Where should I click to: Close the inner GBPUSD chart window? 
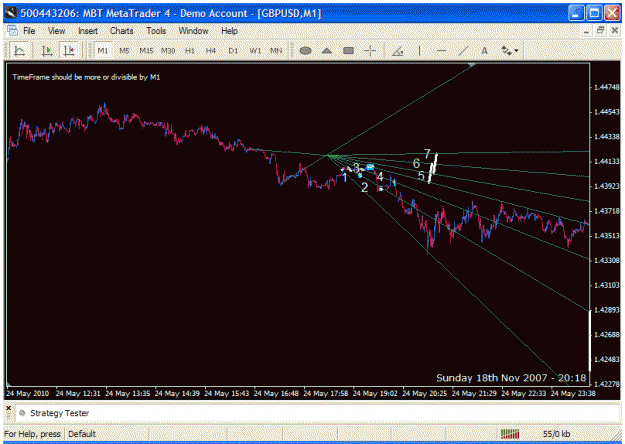tap(615, 31)
